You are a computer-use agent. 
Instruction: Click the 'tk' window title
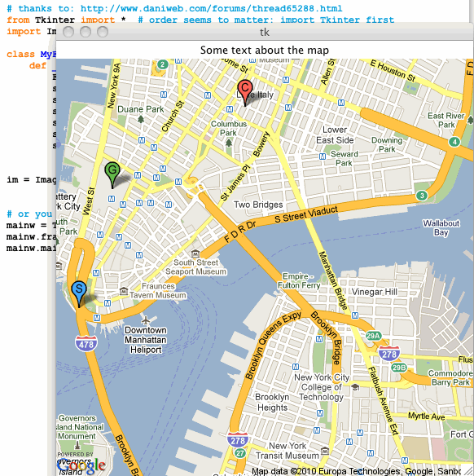pos(265,33)
